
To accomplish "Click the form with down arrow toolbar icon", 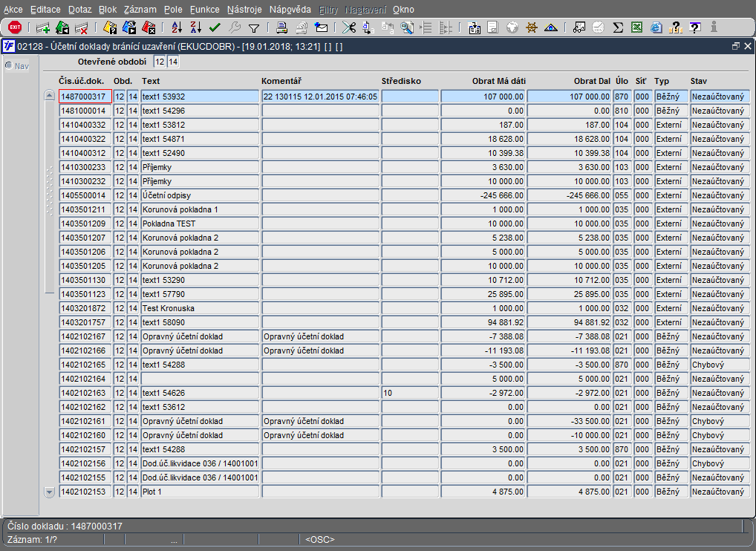I will click(475, 28).
